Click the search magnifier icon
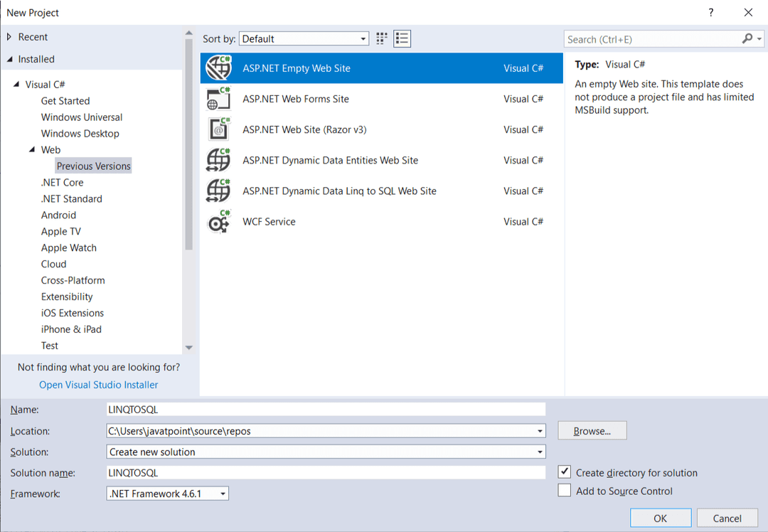Screen dimensions: 768x532 (x=747, y=39)
